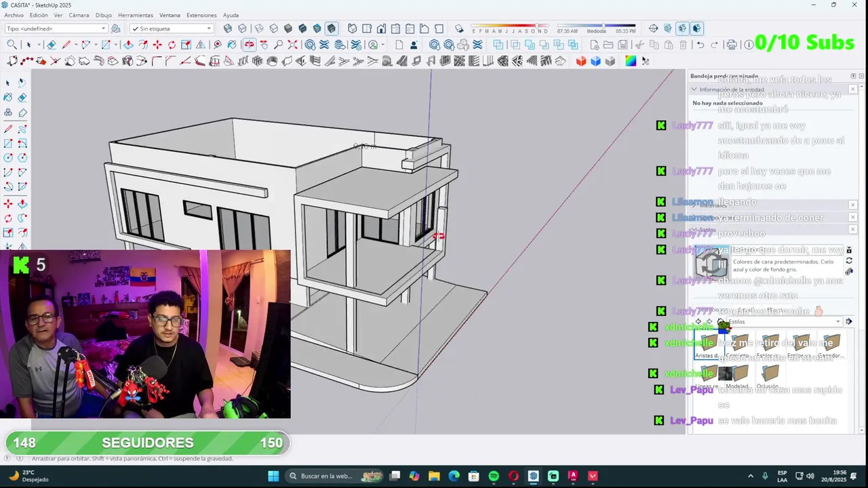Open the Dibujo menu

coord(104,15)
